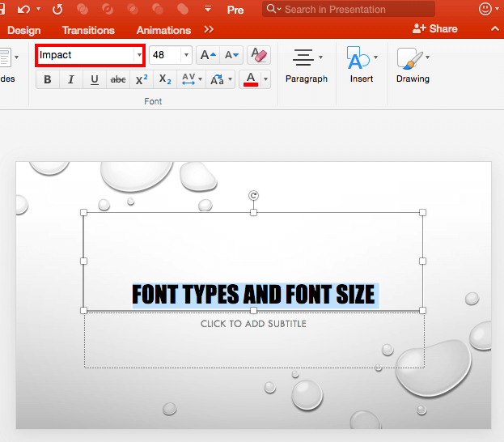The image size is (504, 442).
Task: Click the Increase Font Size button
Action: click(x=208, y=55)
